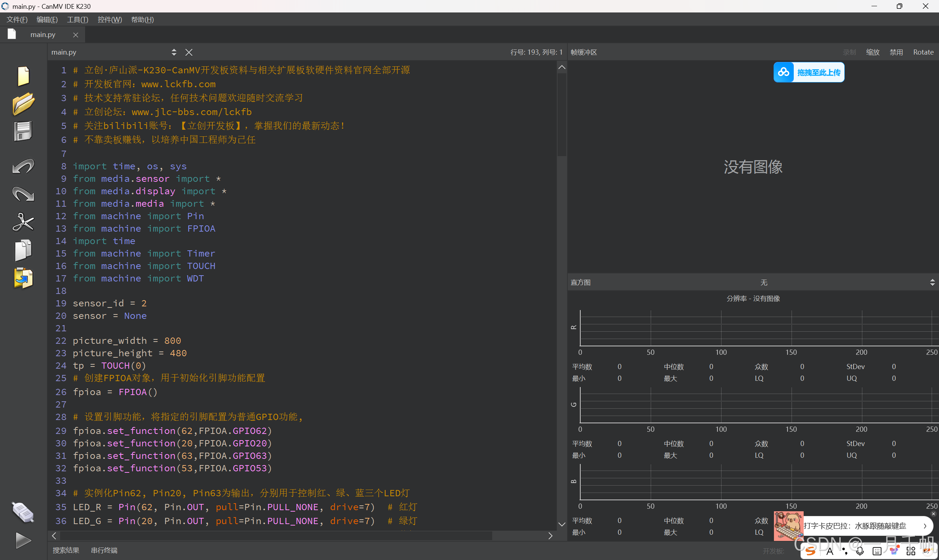Cut selection using the scissors icon
Image resolution: width=939 pixels, height=560 pixels.
pyautogui.click(x=23, y=222)
